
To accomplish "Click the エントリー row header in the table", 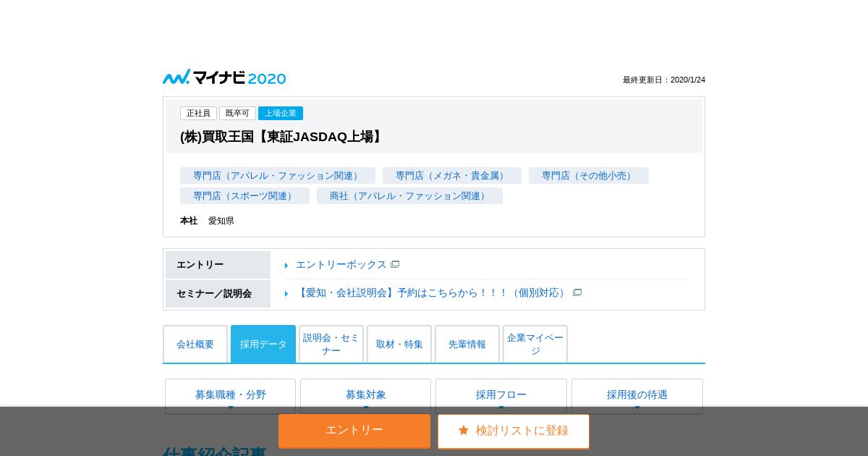I will point(218,265).
